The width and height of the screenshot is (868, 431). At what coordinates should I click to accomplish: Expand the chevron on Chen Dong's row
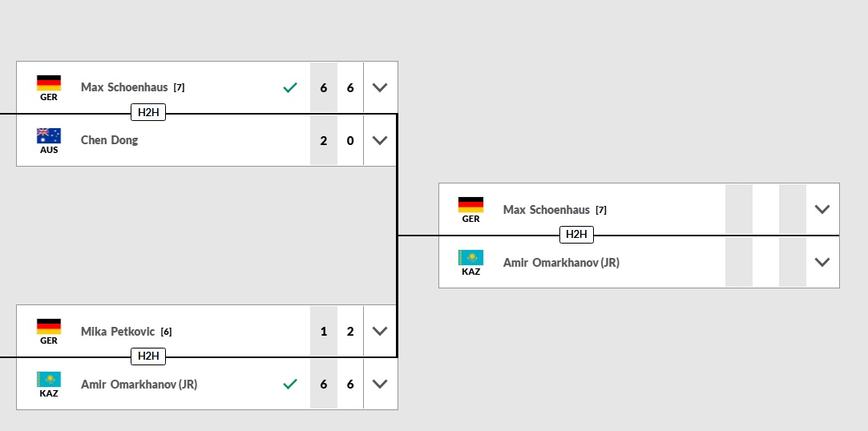pyautogui.click(x=380, y=140)
